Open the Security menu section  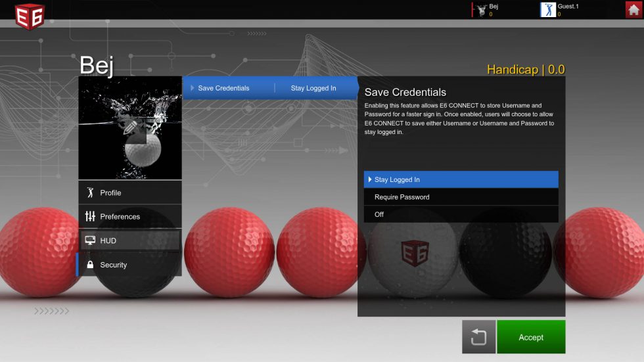pos(130,265)
